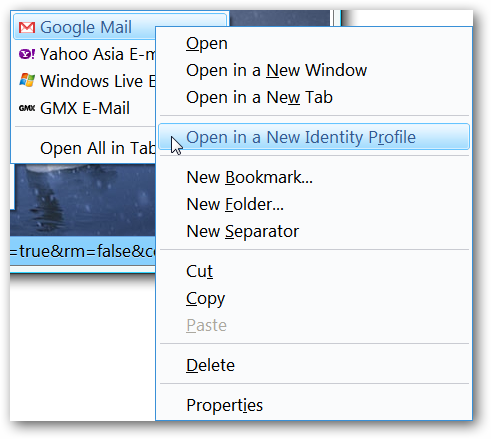Click the Windows Live flag icon

click(x=27, y=81)
